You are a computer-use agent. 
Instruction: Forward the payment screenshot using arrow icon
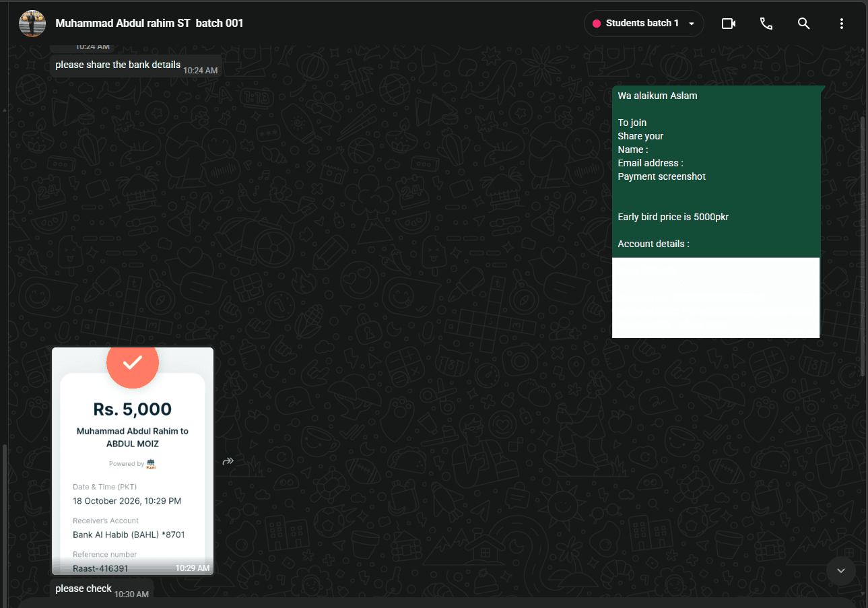[x=228, y=461]
